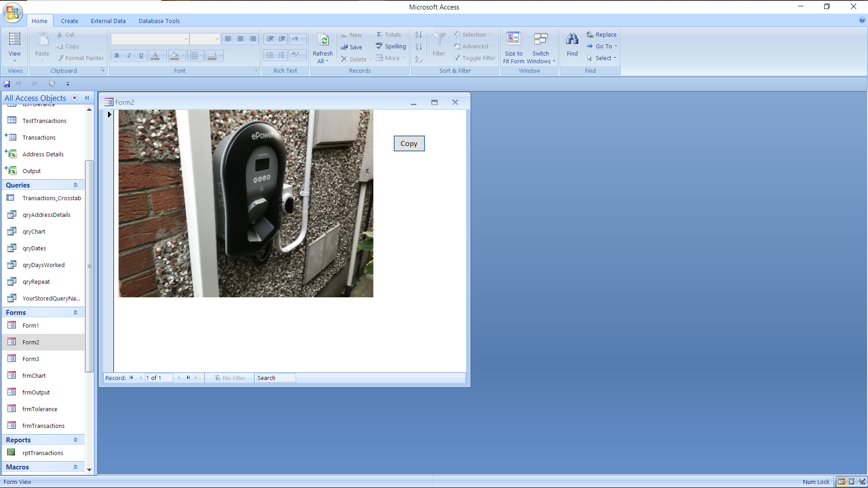Toggle Italic formatting
This screenshot has width=868, height=488.
tap(129, 56)
